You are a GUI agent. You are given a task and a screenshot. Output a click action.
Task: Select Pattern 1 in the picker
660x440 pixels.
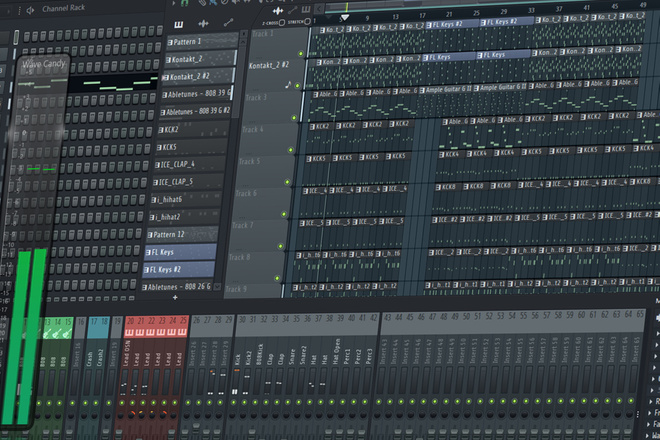click(203, 42)
